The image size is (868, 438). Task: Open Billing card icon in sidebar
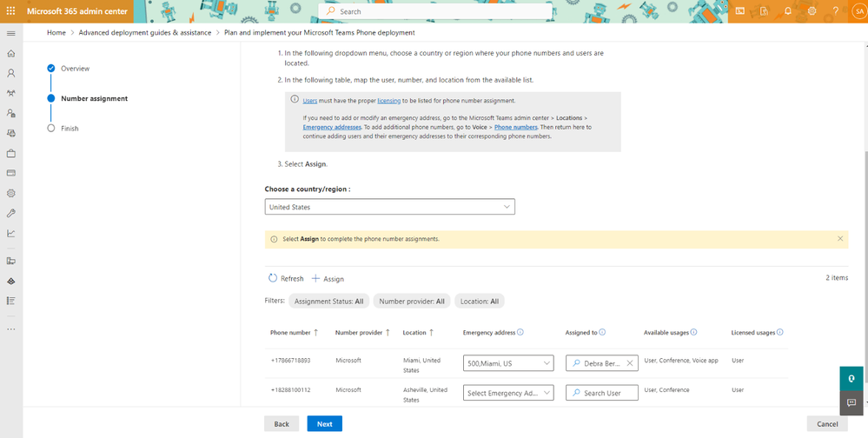tap(10, 173)
